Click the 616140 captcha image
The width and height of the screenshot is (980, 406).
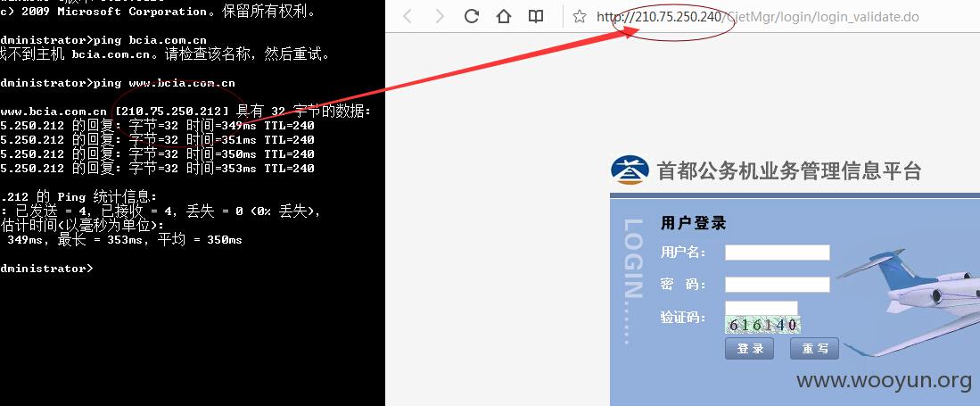click(x=763, y=325)
